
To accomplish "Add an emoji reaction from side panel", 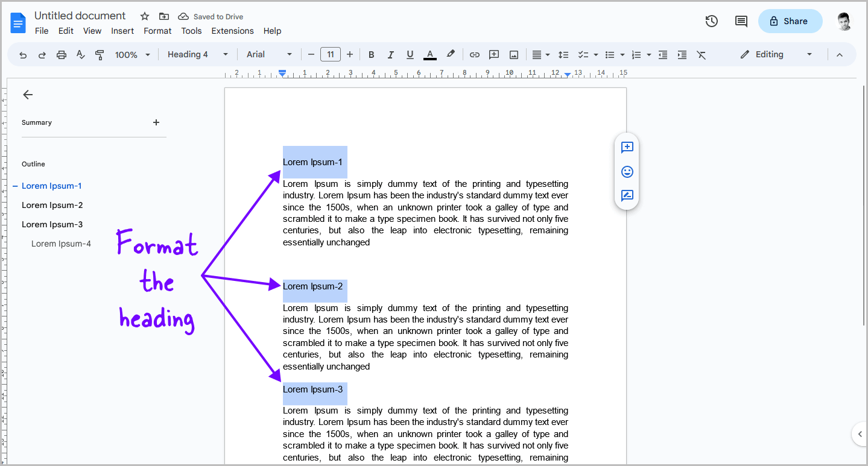I will point(627,172).
